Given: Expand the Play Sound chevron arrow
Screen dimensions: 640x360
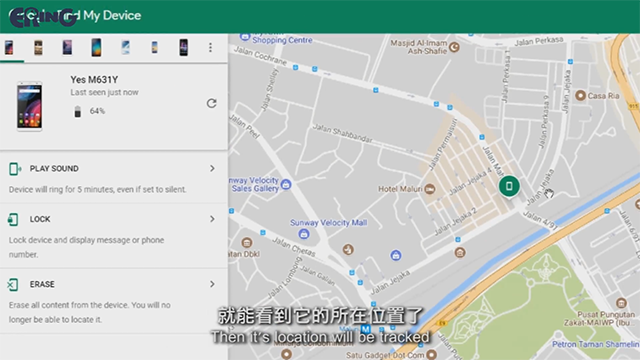Looking at the screenshot, I should click(212, 169).
